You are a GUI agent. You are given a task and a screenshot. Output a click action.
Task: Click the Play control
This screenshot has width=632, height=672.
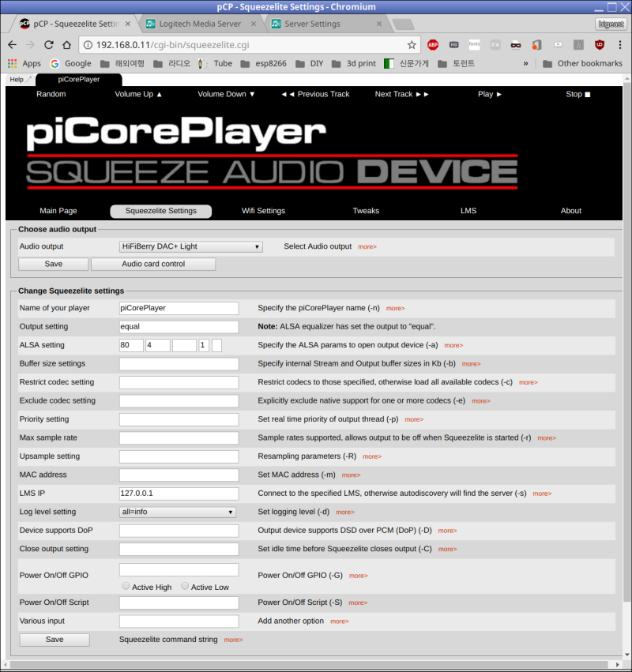tap(490, 94)
